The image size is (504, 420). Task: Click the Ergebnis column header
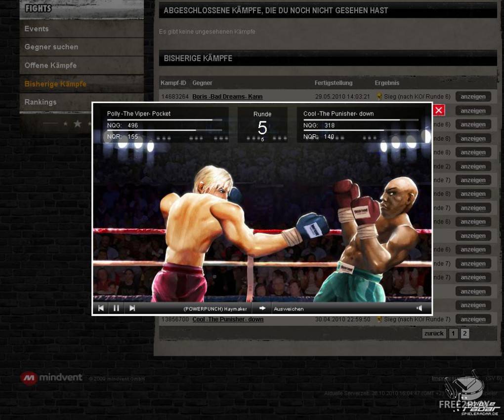[387, 83]
